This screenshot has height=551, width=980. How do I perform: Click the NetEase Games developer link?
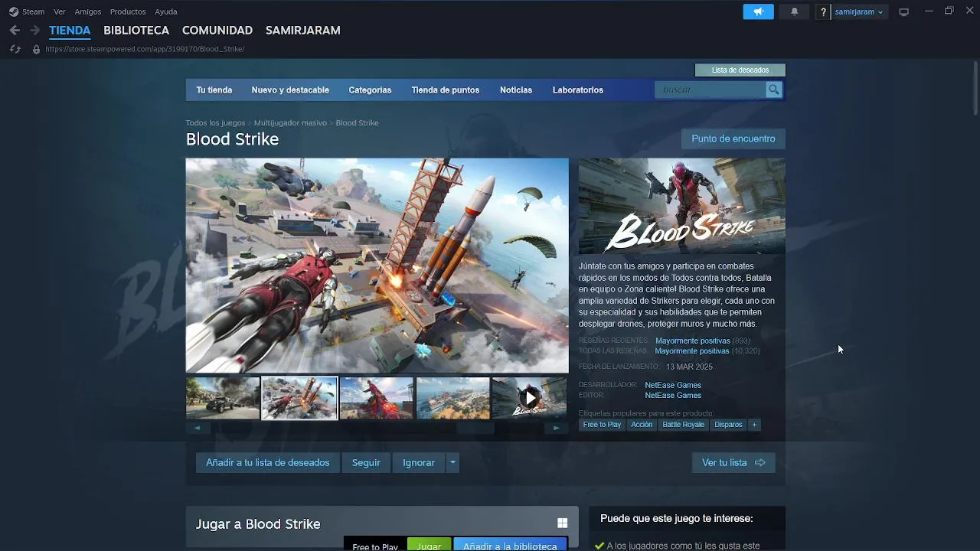[x=673, y=385]
